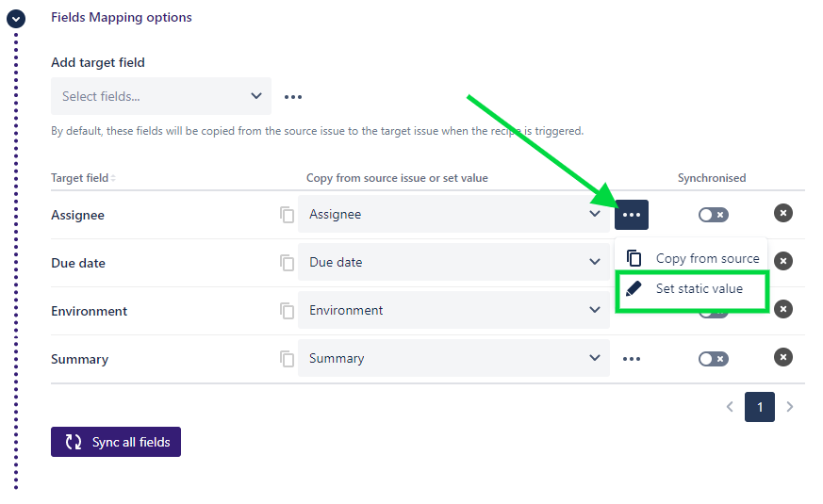Click the copy icon beside Assignee dropdown

pyautogui.click(x=288, y=215)
